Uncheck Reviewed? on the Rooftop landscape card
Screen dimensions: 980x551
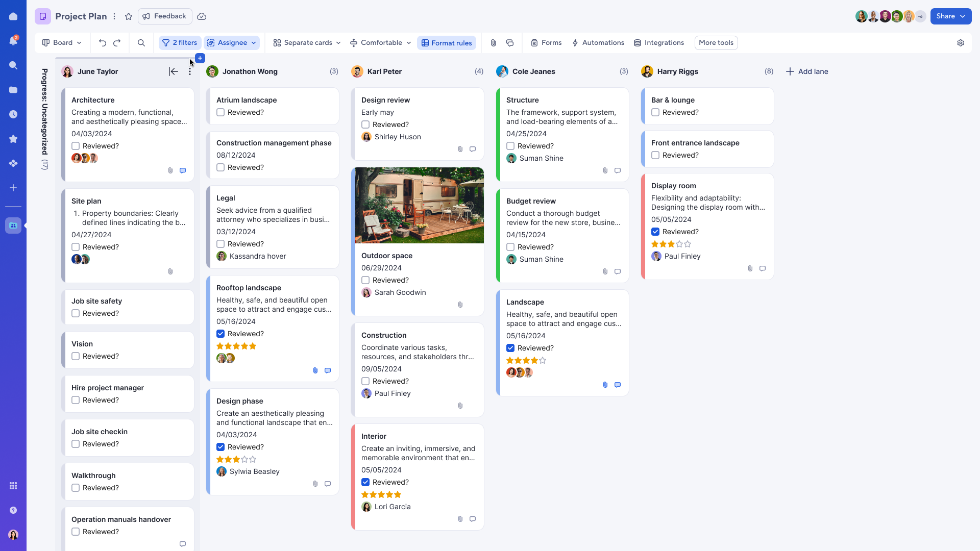[x=220, y=334]
